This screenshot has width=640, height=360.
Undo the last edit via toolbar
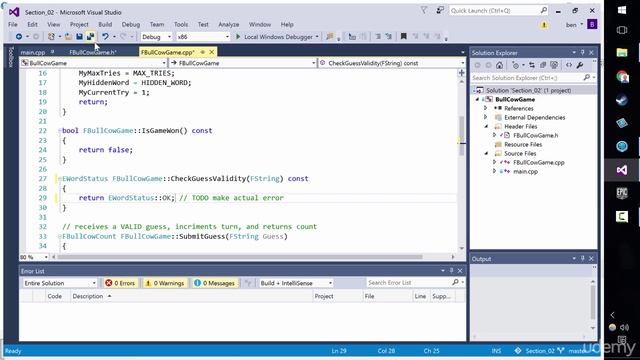pos(105,37)
